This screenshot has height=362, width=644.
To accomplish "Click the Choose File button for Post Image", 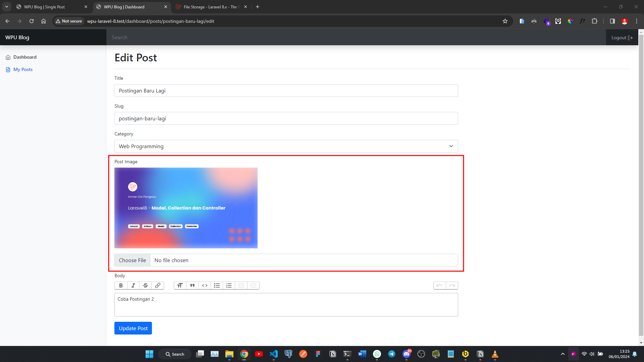I will [132, 260].
